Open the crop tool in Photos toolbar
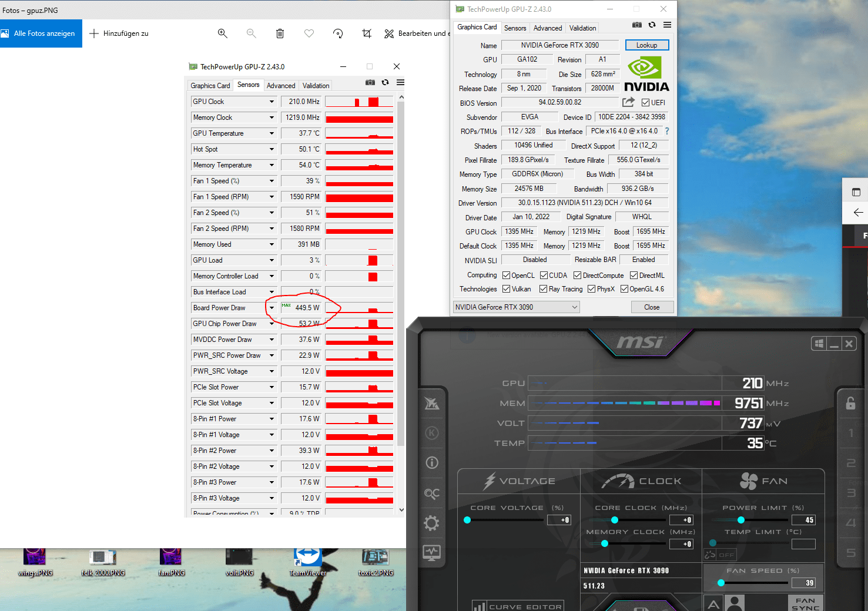Screen dimensions: 868x611 pyautogui.click(x=367, y=33)
